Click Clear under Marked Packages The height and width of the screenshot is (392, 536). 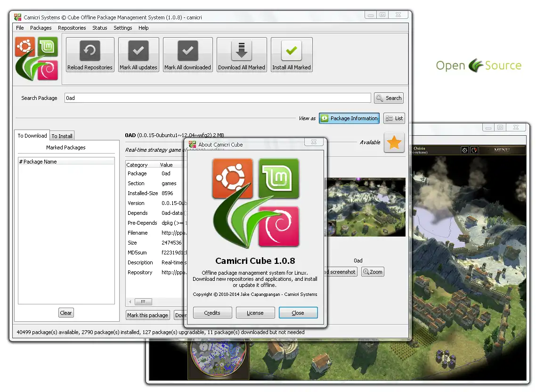66,313
